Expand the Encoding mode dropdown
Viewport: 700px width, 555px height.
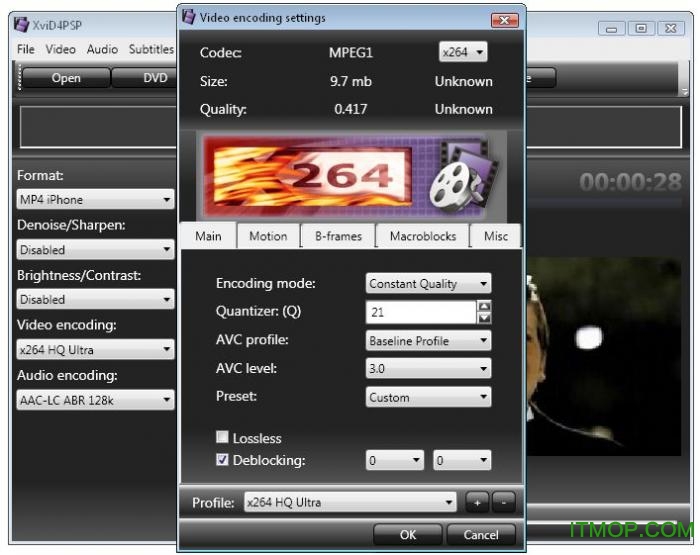pyautogui.click(x=429, y=284)
